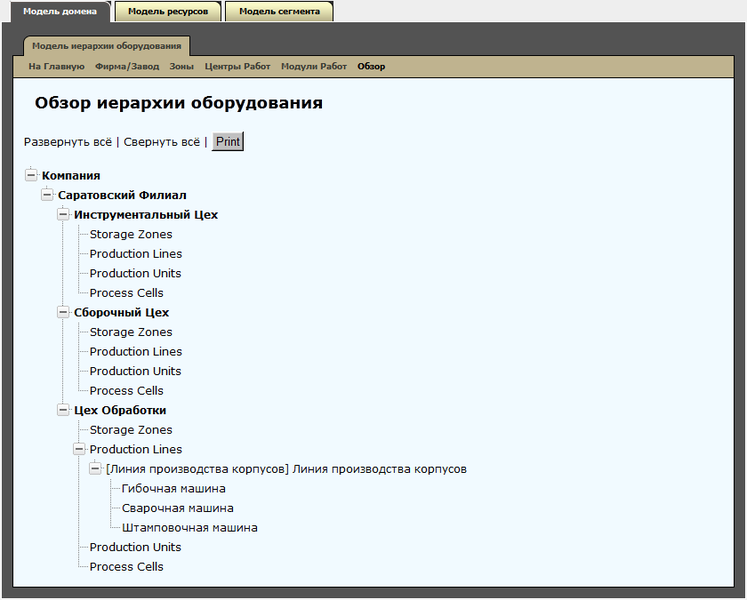Select Production Lines under Сборочный Цех
Image resolution: width=747 pixels, height=600 pixels.
tap(136, 351)
